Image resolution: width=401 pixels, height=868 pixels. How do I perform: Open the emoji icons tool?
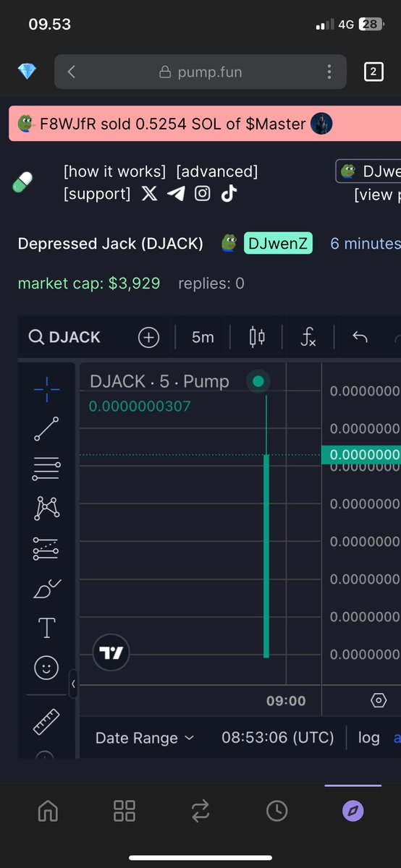pyautogui.click(x=47, y=668)
